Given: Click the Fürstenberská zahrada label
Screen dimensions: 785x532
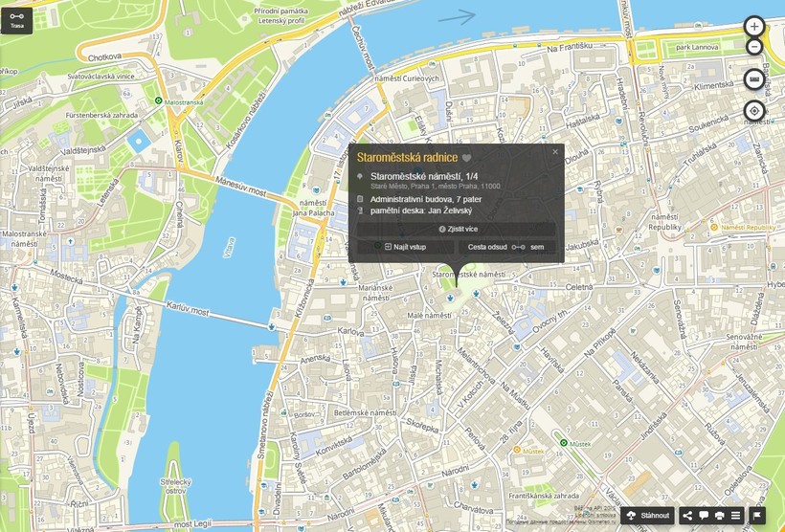Looking at the screenshot, I should tap(101, 115).
